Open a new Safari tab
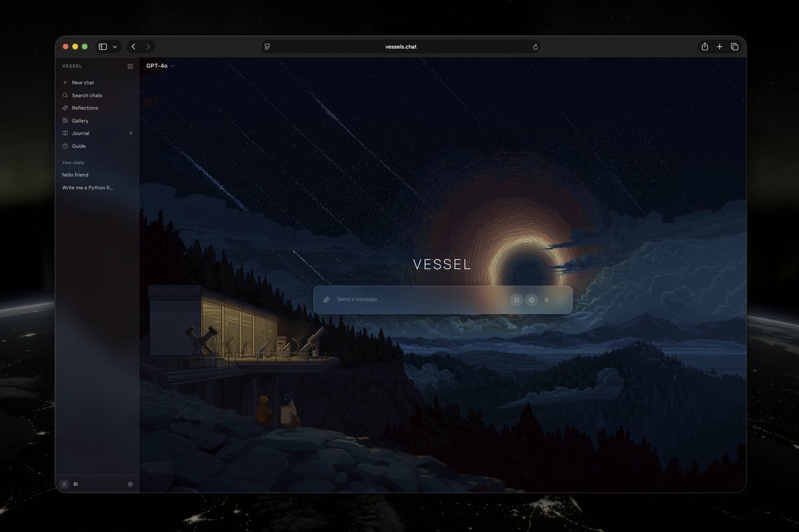 point(719,47)
